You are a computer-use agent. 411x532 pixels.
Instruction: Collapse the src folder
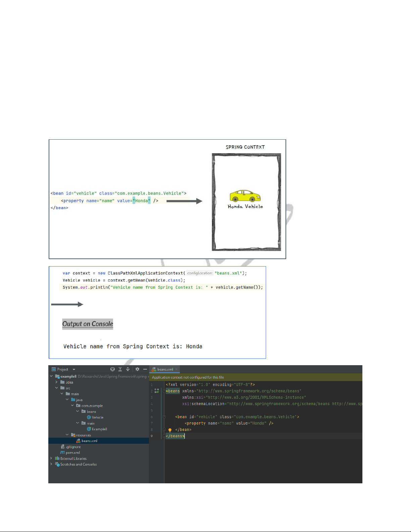point(56,388)
